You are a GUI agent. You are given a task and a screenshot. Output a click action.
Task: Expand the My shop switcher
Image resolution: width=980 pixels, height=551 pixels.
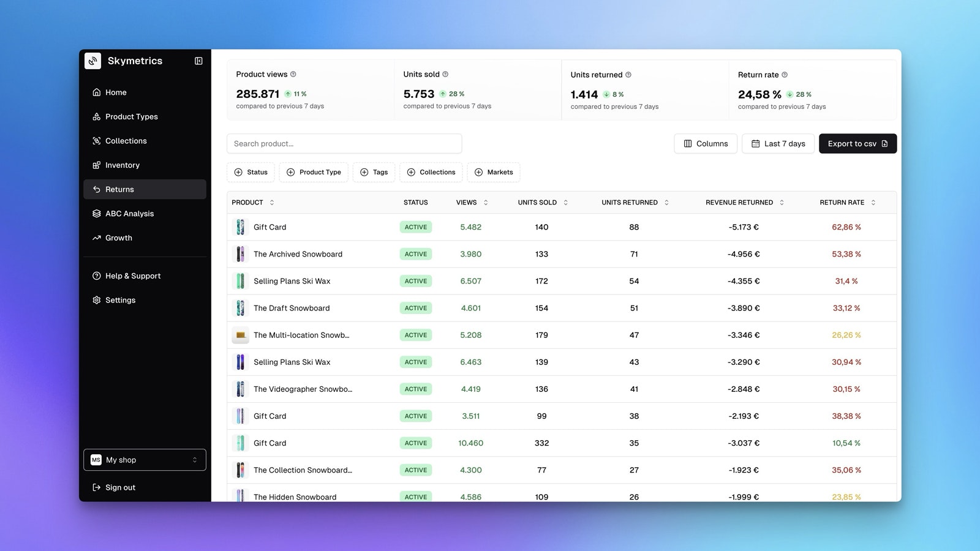tap(145, 460)
